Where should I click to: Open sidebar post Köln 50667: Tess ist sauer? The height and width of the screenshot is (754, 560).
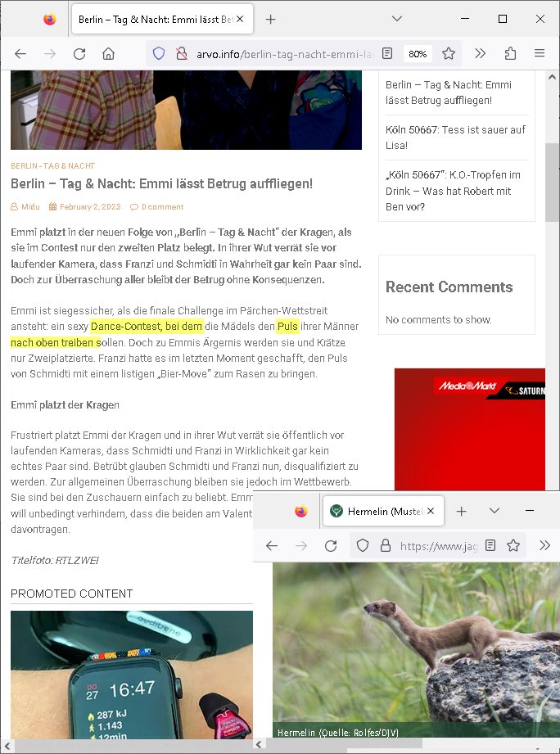click(x=456, y=138)
